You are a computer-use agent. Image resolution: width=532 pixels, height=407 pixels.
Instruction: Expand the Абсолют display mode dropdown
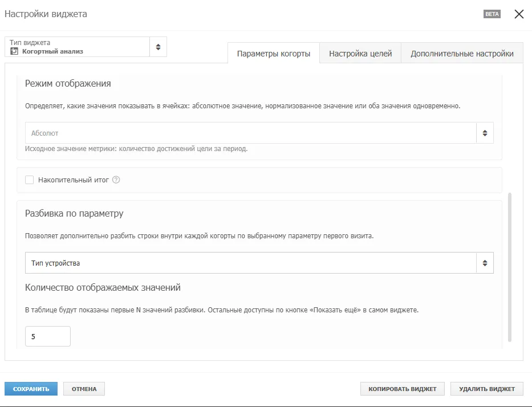259,133
